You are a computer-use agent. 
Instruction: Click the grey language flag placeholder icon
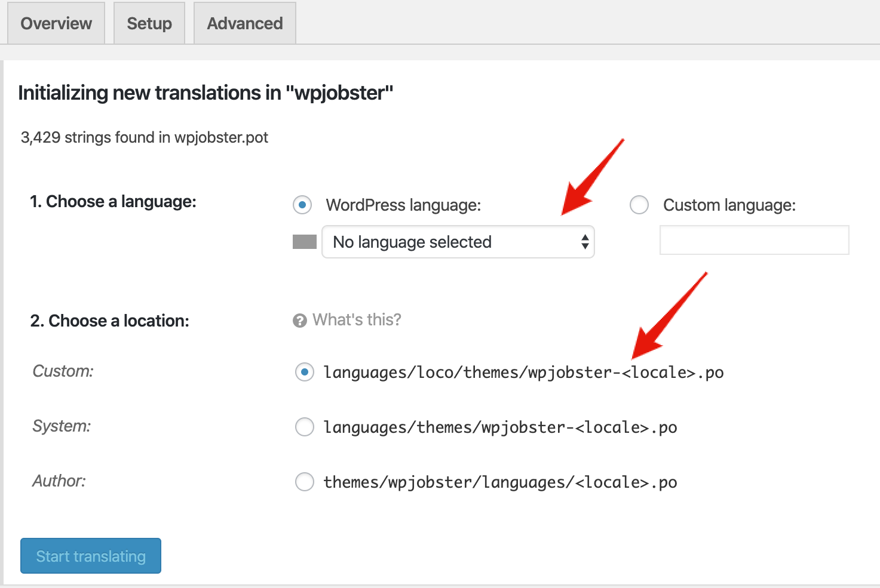[305, 242]
